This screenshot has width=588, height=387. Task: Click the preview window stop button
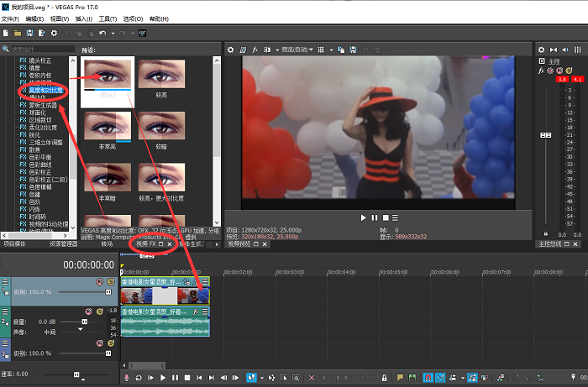385,218
